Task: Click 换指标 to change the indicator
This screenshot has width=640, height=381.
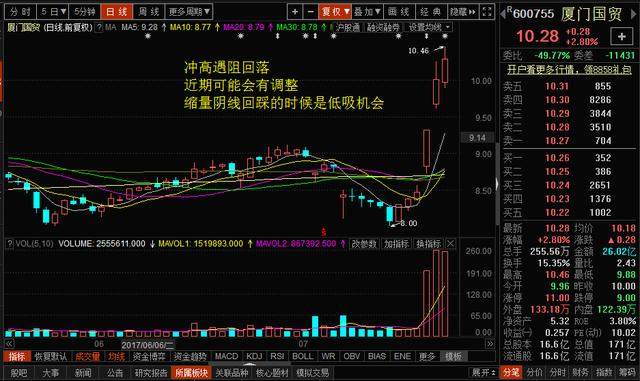Action: tap(428, 244)
